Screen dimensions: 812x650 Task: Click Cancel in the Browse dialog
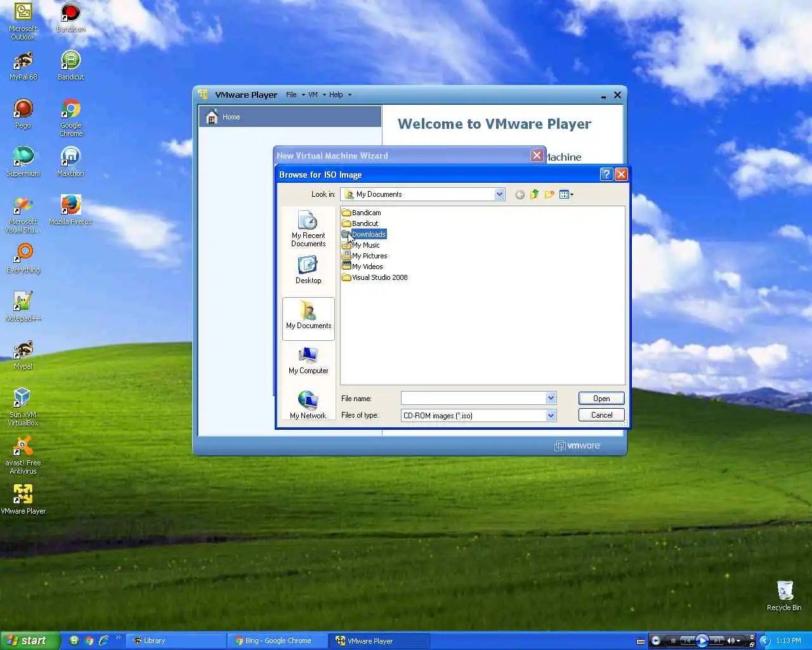pyautogui.click(x=601, y=415)
